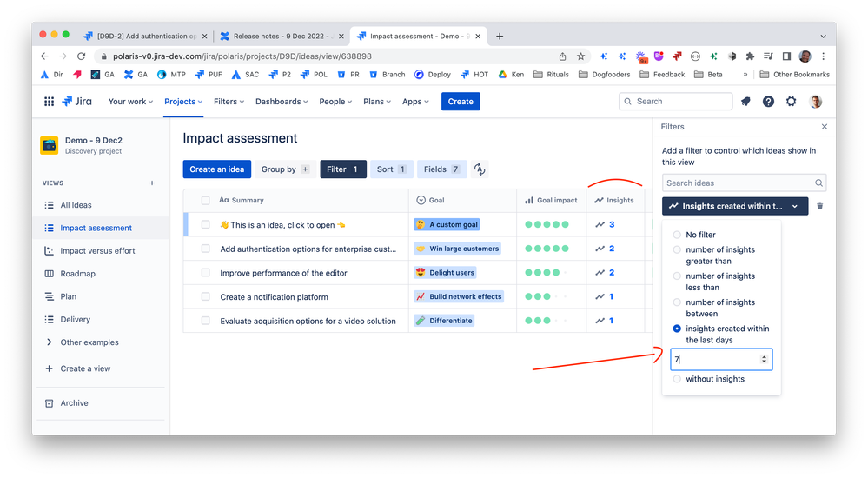This screenshot has width=868, height=478.
Task: Select the 'without insights' radio option
Action: 677,379
